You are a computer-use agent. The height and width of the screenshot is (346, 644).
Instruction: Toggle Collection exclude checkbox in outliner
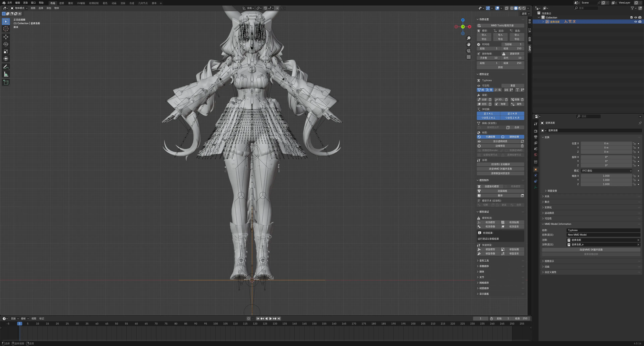631,17
